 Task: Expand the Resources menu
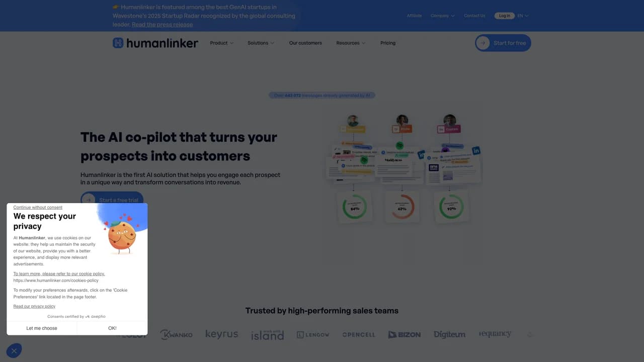tap(351, 43)
